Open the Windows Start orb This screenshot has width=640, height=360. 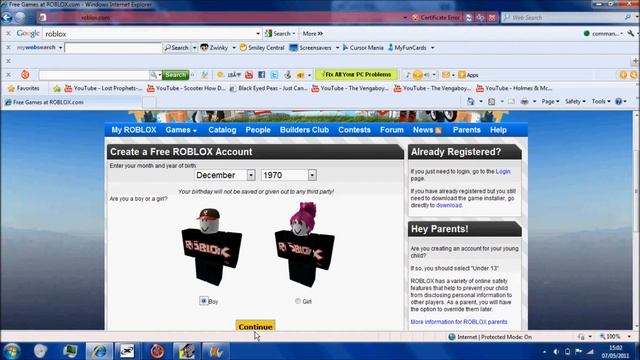pyautogui.click(x=11, y=351)
